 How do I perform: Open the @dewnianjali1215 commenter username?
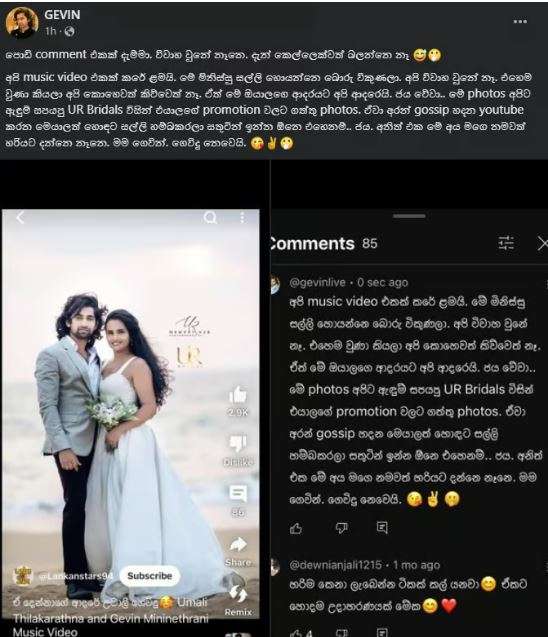[335, 565]
